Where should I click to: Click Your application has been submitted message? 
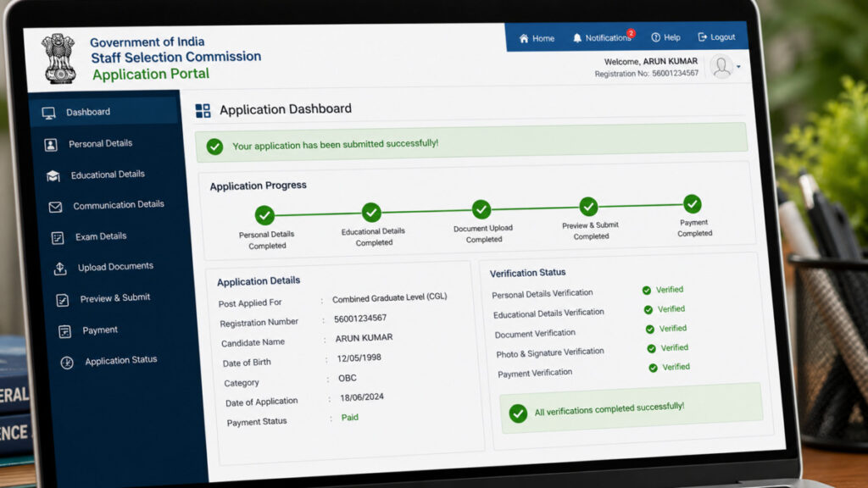(x=335, y=145)
